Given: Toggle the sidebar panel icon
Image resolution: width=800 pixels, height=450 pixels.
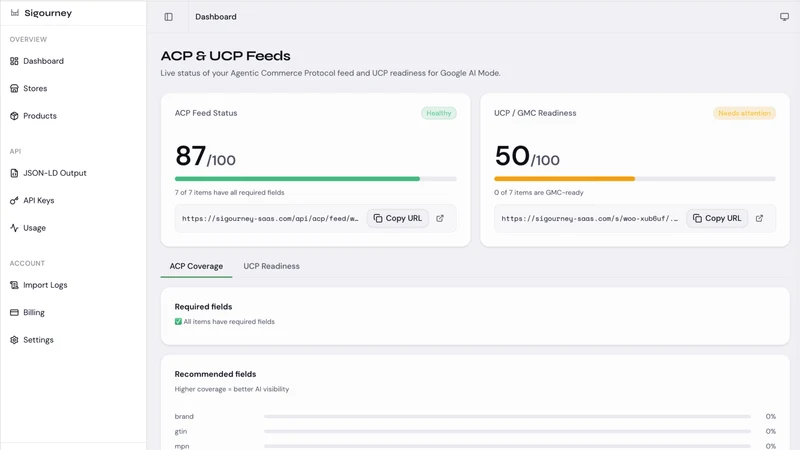Looking at the screenshot, I should point(168,17).
